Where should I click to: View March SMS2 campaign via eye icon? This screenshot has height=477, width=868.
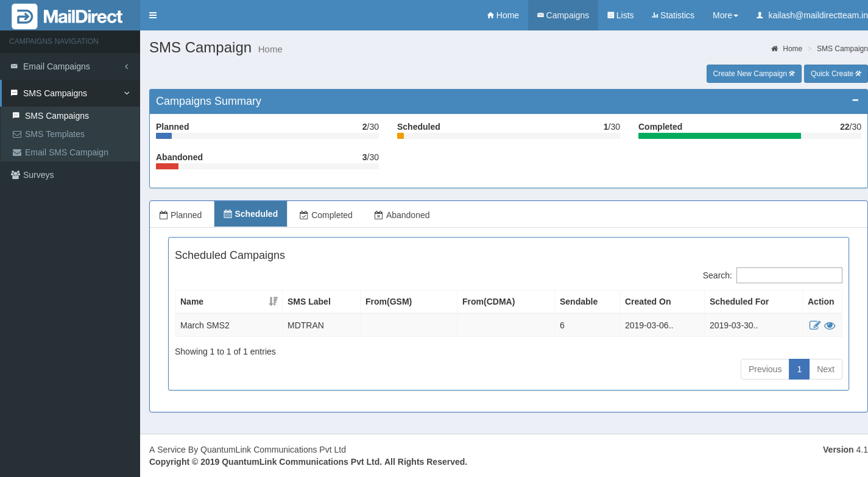click(x=830, y=325)
